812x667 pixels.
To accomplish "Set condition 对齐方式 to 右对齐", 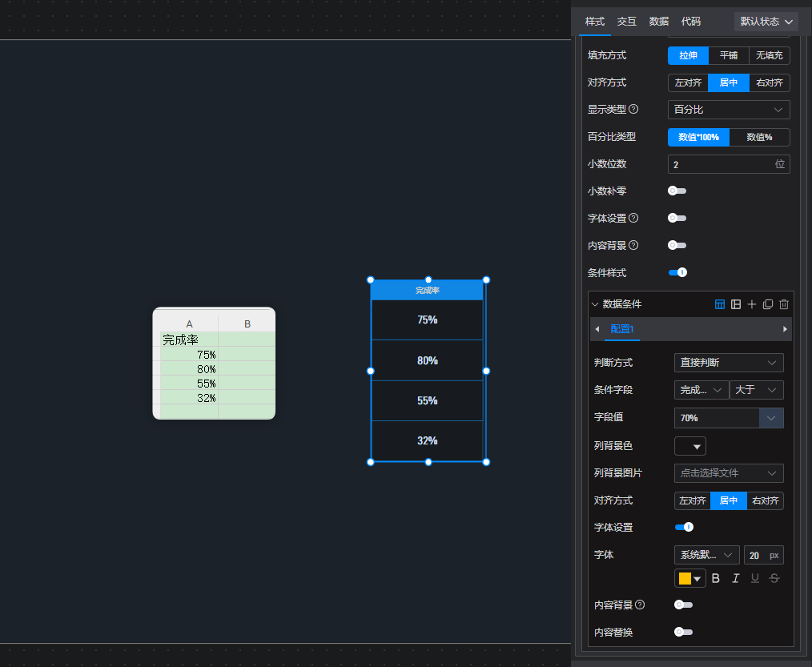I will pos(766,500).
